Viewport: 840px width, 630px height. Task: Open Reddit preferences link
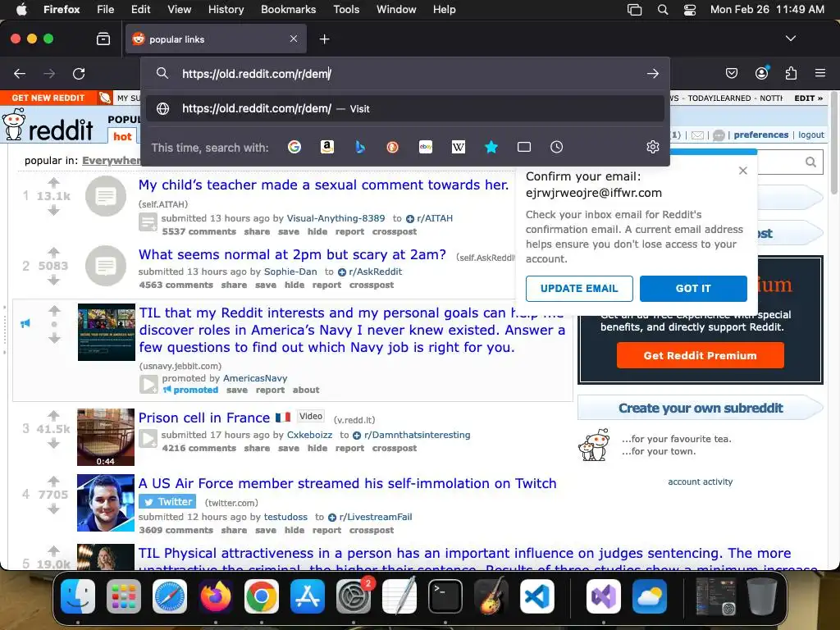click(761, 135)
